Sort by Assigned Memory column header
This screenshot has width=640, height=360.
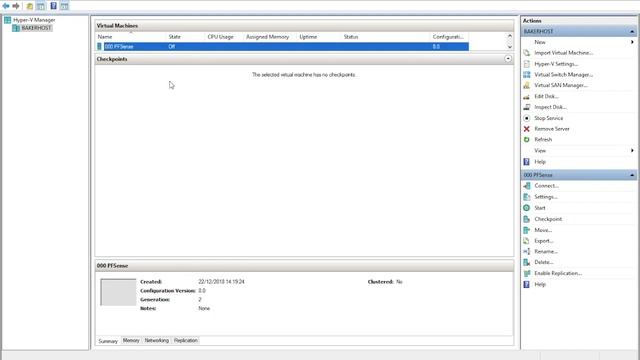point(267,37)
